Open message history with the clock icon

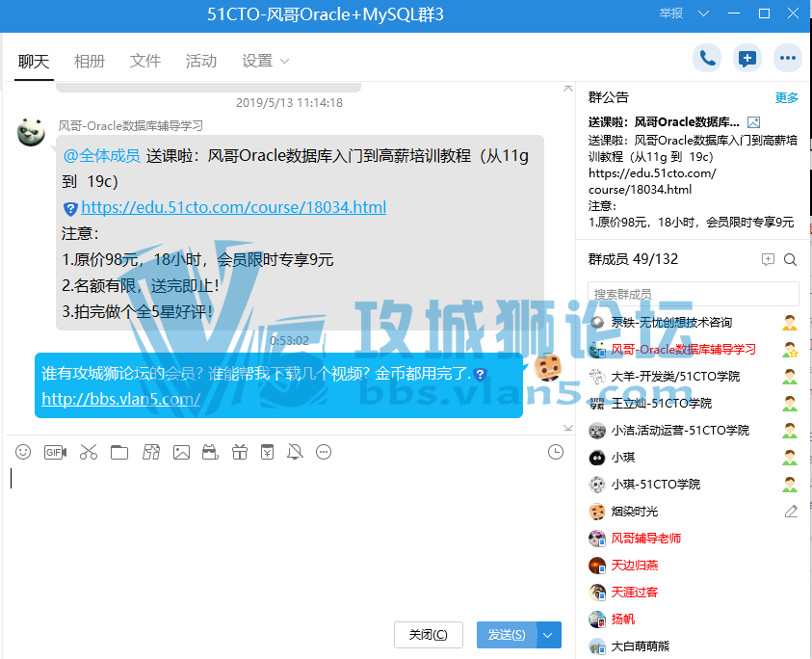(556, 452)
